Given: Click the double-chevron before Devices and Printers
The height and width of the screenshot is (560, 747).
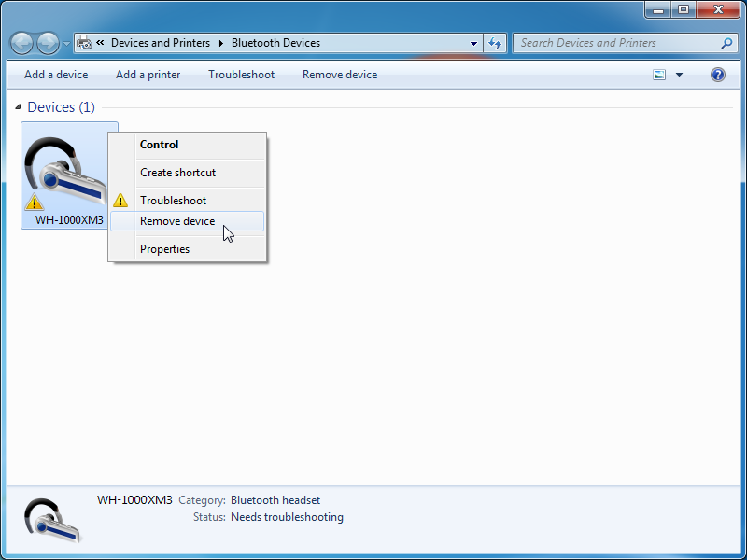Looking at the screenshot, I should [100, 43].
